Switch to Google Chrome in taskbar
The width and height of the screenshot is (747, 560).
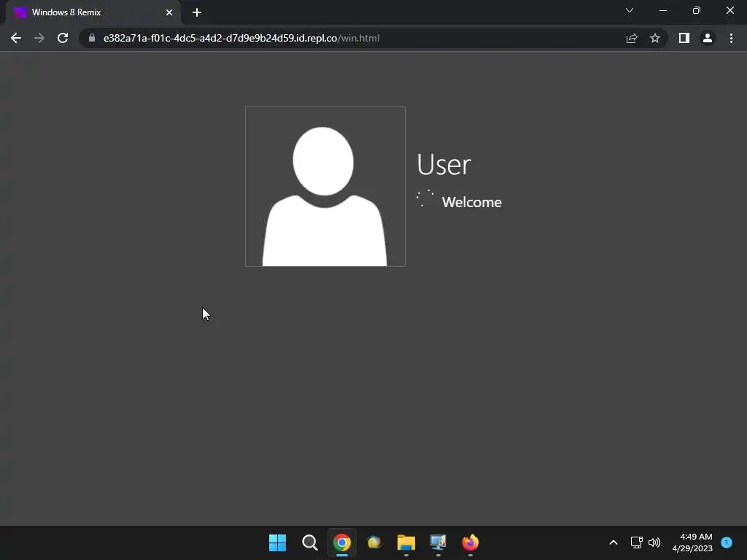pyautogui.click(x=341, y=542)
